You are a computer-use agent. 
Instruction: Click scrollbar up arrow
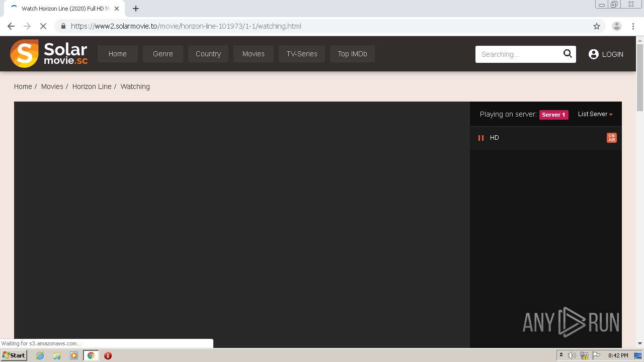[640, 40]
